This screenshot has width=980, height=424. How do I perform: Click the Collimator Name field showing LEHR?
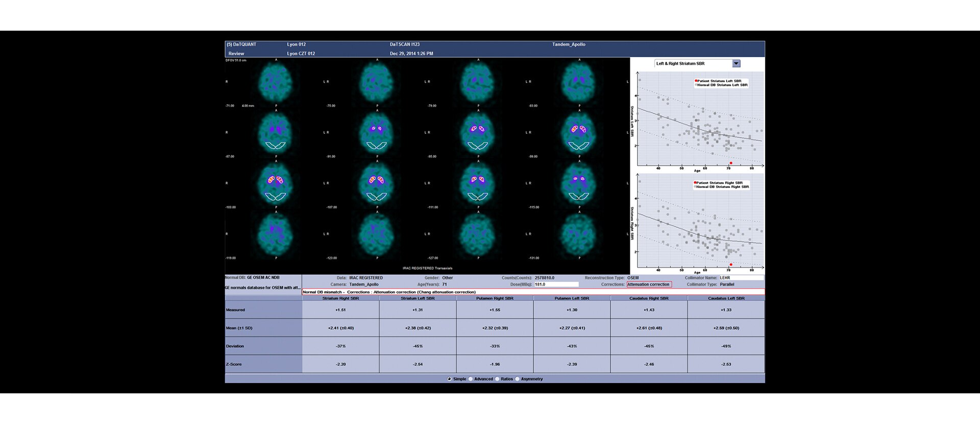click(x=741, y=278)
